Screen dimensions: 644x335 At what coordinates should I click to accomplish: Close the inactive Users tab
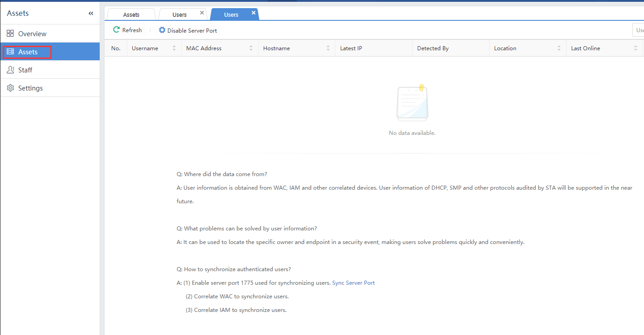click(x=202, y=13)
